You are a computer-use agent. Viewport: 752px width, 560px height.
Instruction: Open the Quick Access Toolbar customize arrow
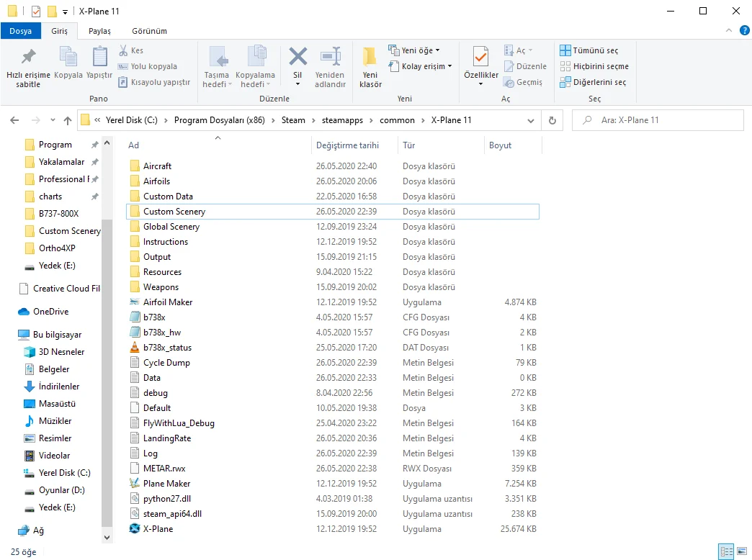pyautogui.click(x=66, y=12)
